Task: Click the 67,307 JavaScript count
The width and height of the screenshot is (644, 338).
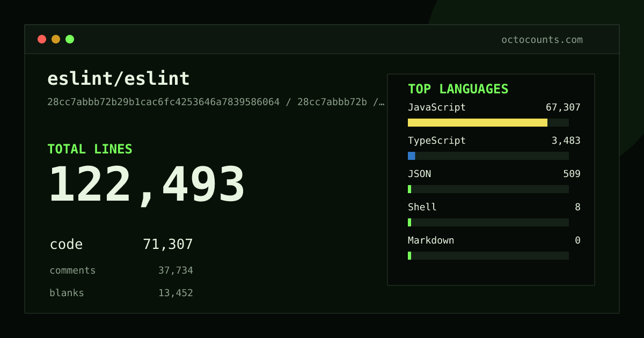Action: pos(563,107)
